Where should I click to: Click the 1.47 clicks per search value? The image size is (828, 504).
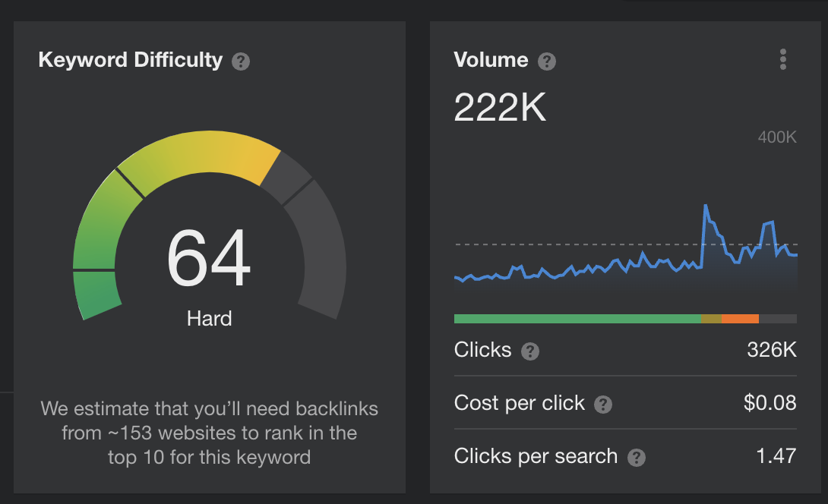tap(776, 456)
